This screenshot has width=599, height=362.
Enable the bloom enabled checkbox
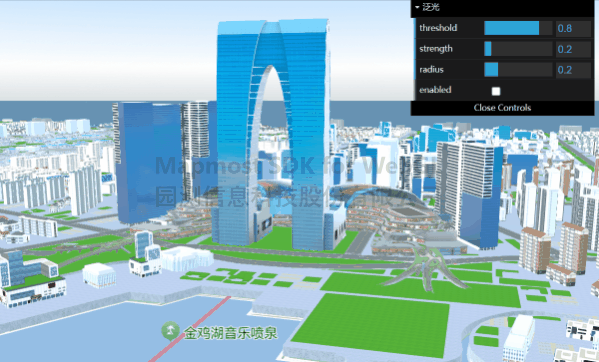click(496, 91)
